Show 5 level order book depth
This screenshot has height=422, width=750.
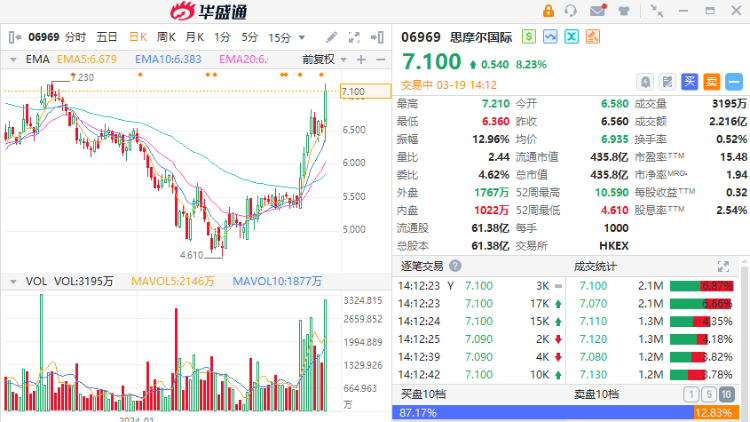click(x=709, y=394)
